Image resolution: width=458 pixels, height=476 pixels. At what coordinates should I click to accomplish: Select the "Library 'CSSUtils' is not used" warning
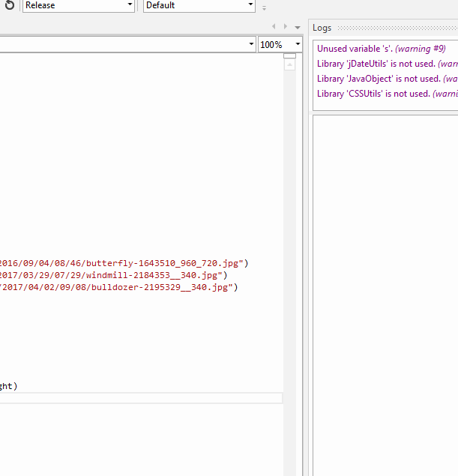click(388, 94)
